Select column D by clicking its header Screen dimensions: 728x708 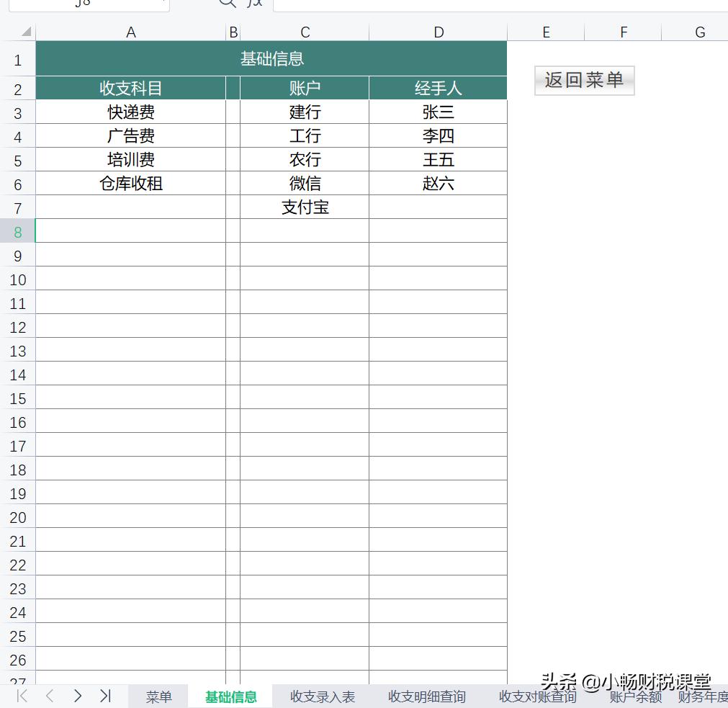[x=439, y=32]
